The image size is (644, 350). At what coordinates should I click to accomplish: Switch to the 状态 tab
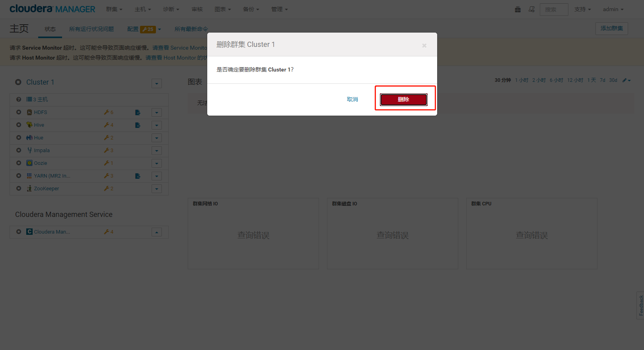point(50,29)
